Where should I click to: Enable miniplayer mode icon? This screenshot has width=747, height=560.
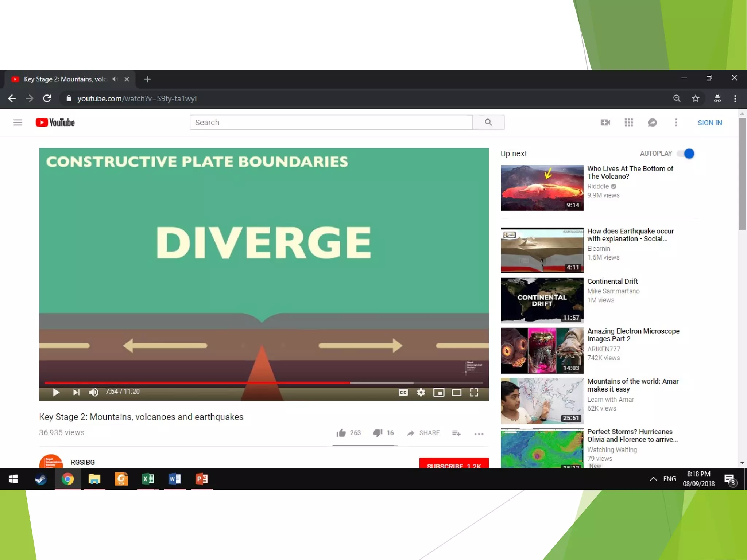tap(438, 392)
